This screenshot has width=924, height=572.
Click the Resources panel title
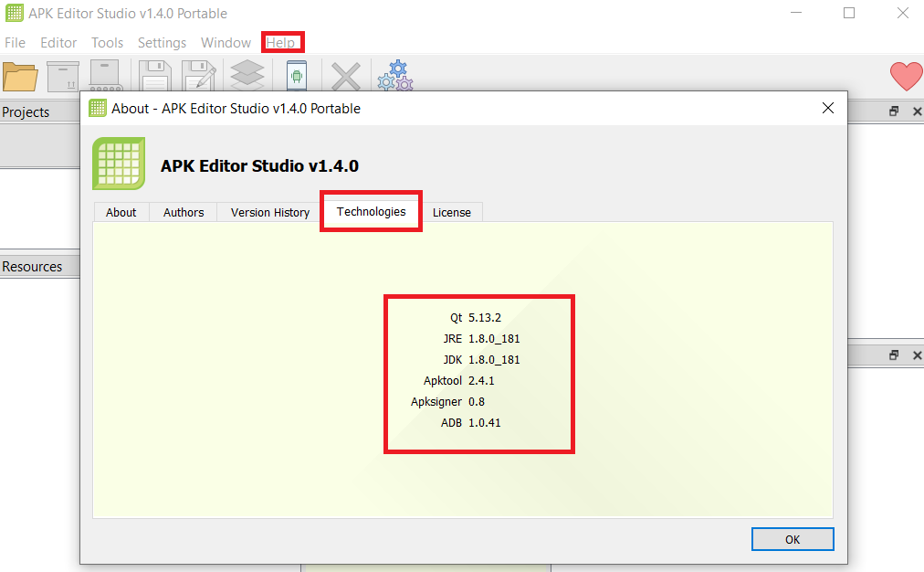(32, 267)
